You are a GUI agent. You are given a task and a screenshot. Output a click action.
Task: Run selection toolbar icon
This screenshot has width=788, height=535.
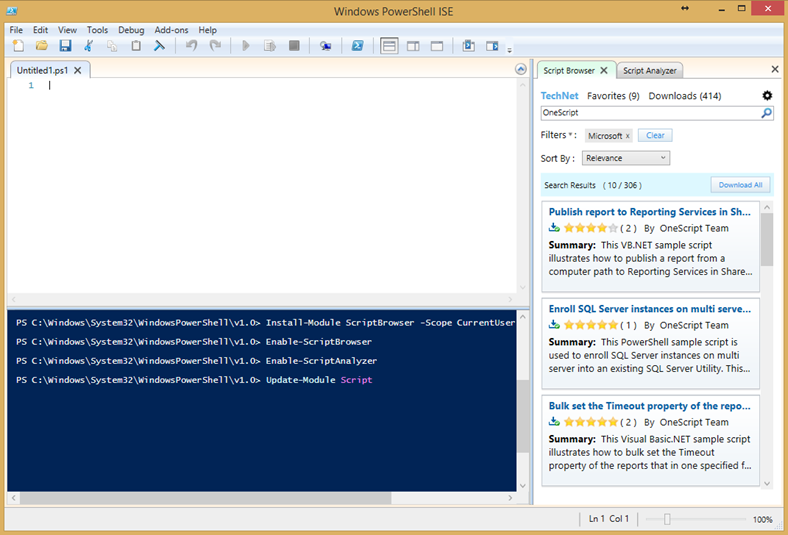click(270, 46)
